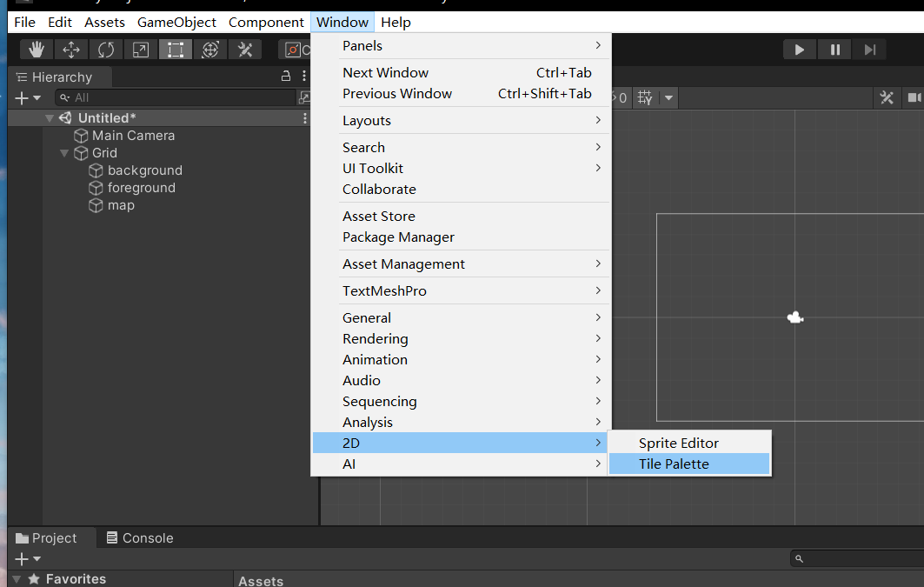Open custom editor tools
The height and width of the screenshot is (587, 924).
(245, 50)
